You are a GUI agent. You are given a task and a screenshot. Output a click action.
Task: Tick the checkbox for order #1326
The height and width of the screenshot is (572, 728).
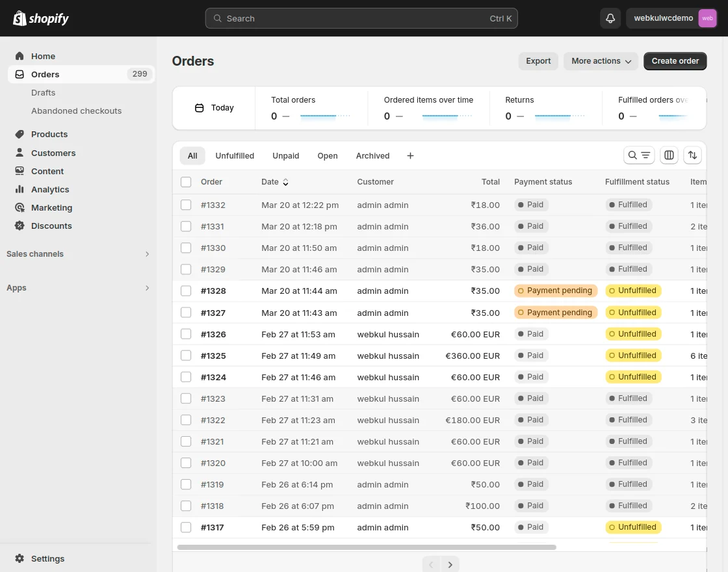coord(186,334)
